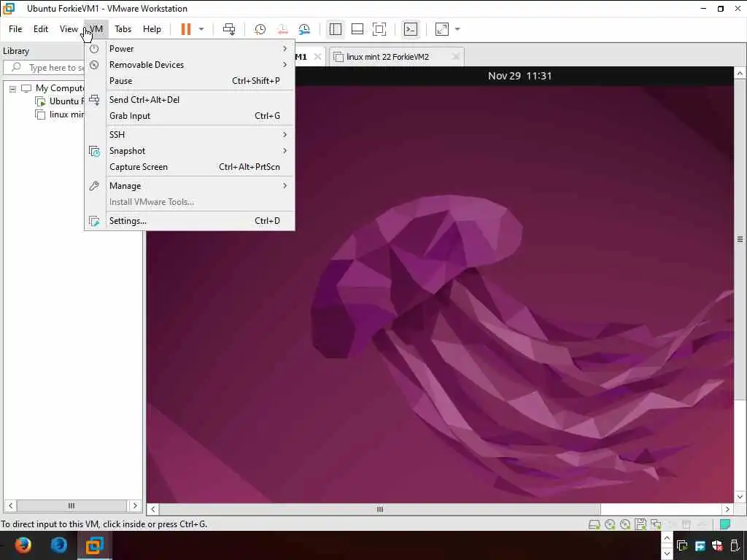Click the VM view horizontal scrollbar thumb
747x560 pixels.
pyautogui.click(x=379, y=510)
